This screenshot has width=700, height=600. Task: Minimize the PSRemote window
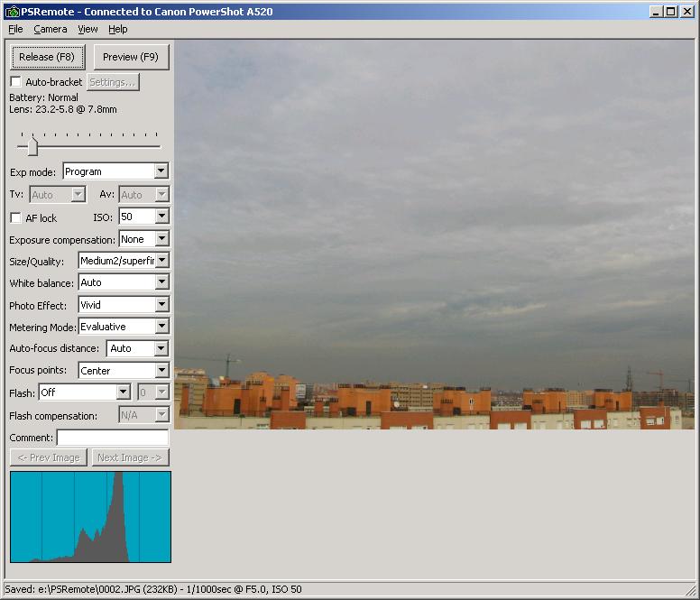click(x=656, y=12)
